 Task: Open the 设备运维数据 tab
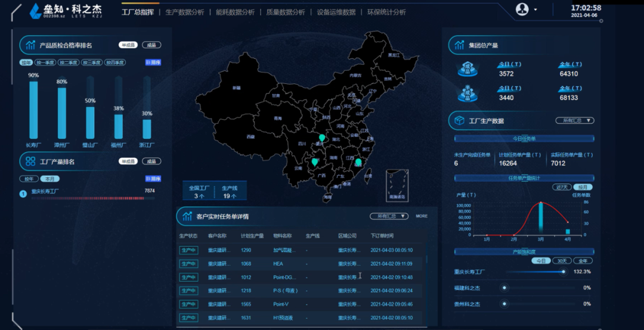[336, 12]
